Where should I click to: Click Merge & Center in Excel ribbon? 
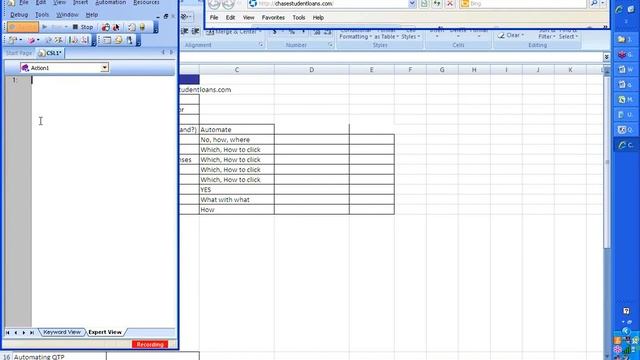[x=233, y=32]
